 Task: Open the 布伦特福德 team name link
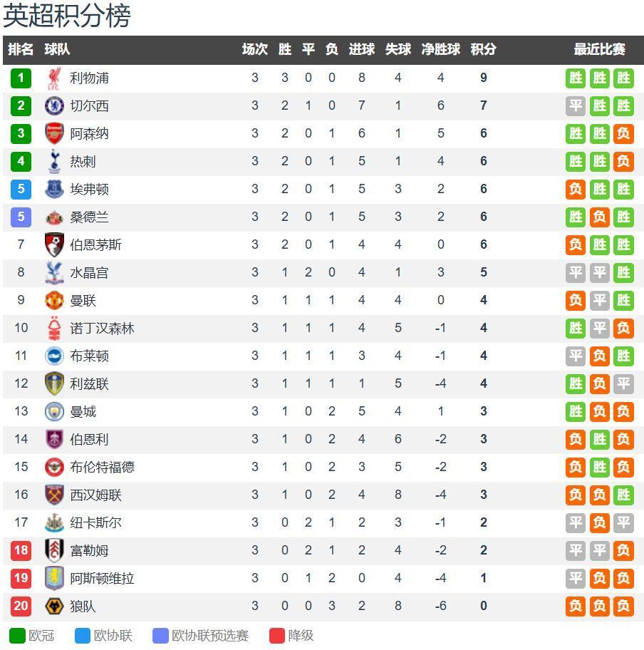102,467
